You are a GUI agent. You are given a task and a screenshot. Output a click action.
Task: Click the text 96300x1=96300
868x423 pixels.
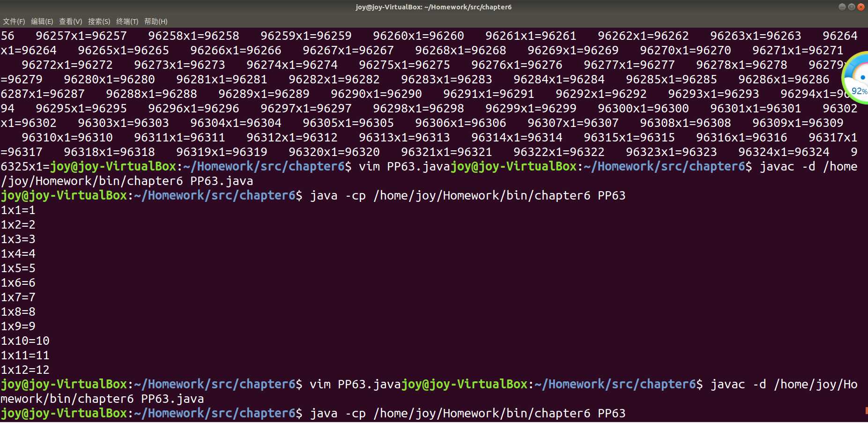pyautogui.click(x=643, y=109)
